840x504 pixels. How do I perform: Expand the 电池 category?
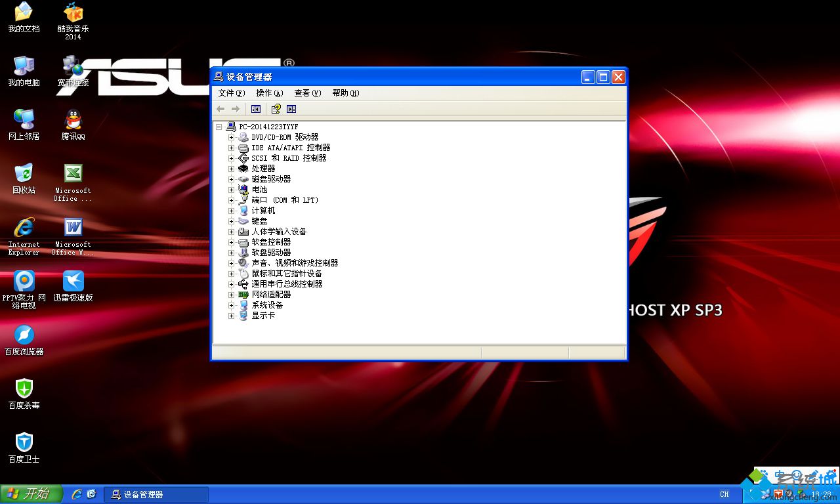click(231, 190)
